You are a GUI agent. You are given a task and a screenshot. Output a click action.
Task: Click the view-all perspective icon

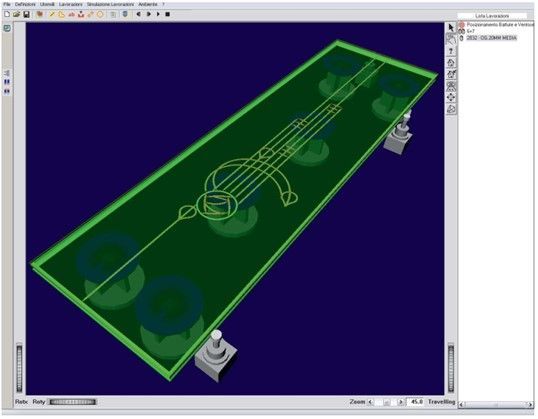(451, 86)
